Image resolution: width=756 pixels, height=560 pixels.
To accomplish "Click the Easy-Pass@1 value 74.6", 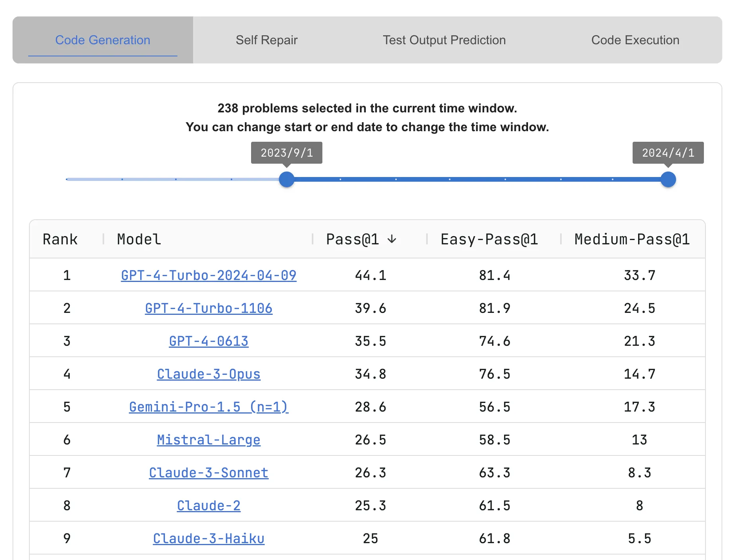I will click(495, 341).
